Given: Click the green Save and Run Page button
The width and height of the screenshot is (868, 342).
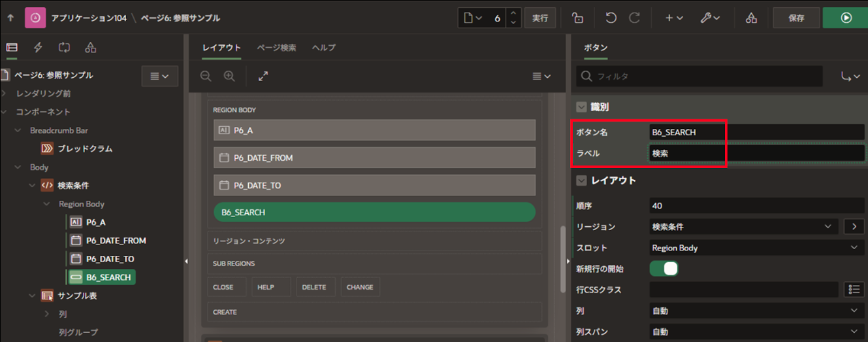Looking at the screenshot, I should pyautogui.click(x=846, y=18).
